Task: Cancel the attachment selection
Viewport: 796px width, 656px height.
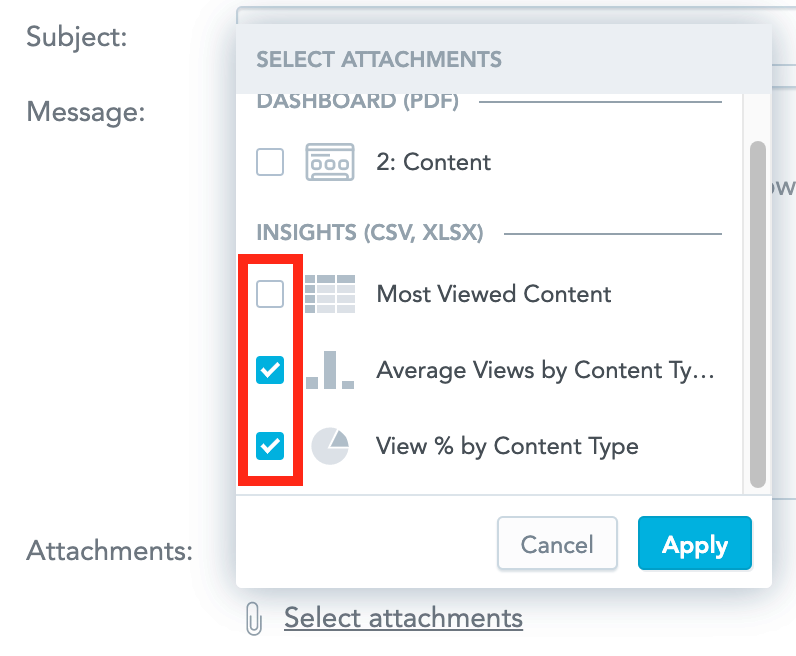Action: click(x=557, y=545)
